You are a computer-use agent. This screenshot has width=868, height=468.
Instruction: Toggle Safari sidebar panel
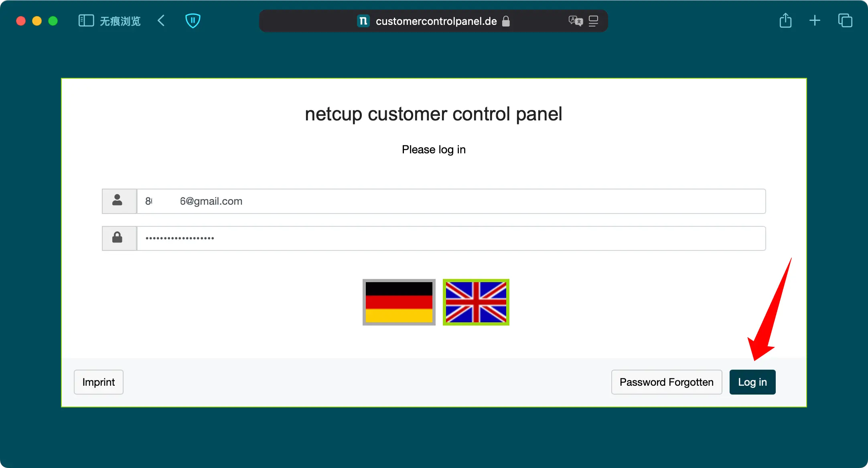tap(86, 21)
